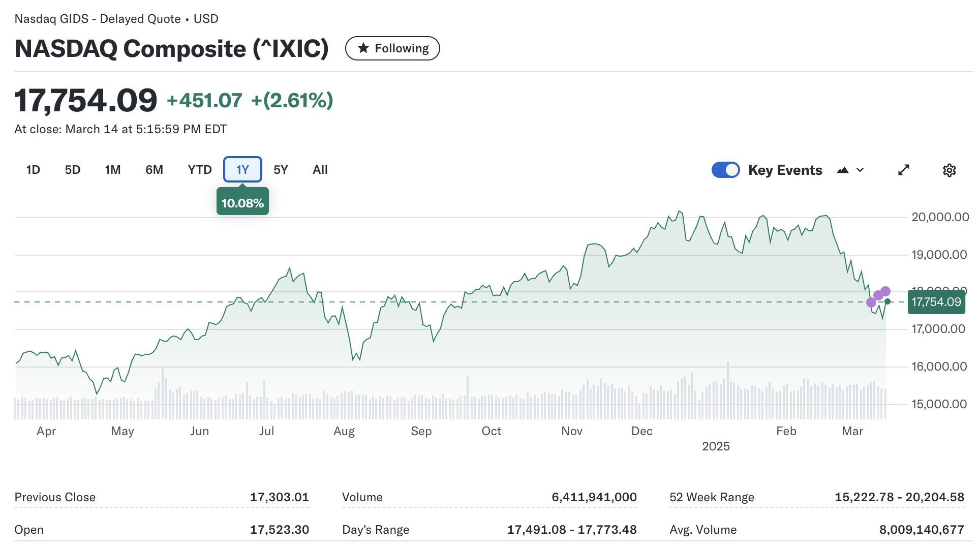Click the 15,222.78 - 20,204.58 value
The image size is (980, 548).
point(899,497)
